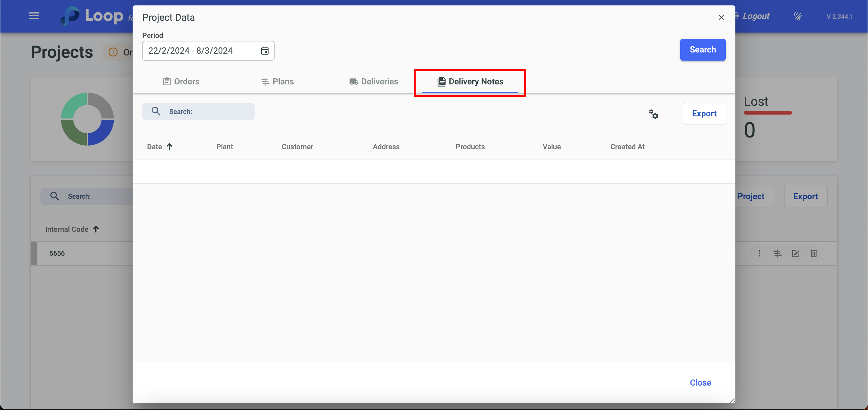Sort by Date column header
The width and height of the screenshot is (868, 410).
coord(155,147)
